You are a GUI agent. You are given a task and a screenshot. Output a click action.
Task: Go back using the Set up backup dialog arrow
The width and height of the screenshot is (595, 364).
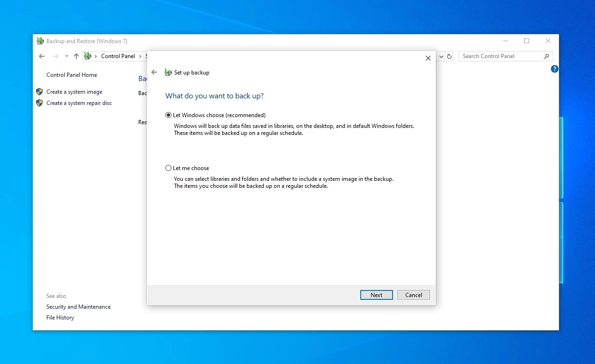[154, 73]
